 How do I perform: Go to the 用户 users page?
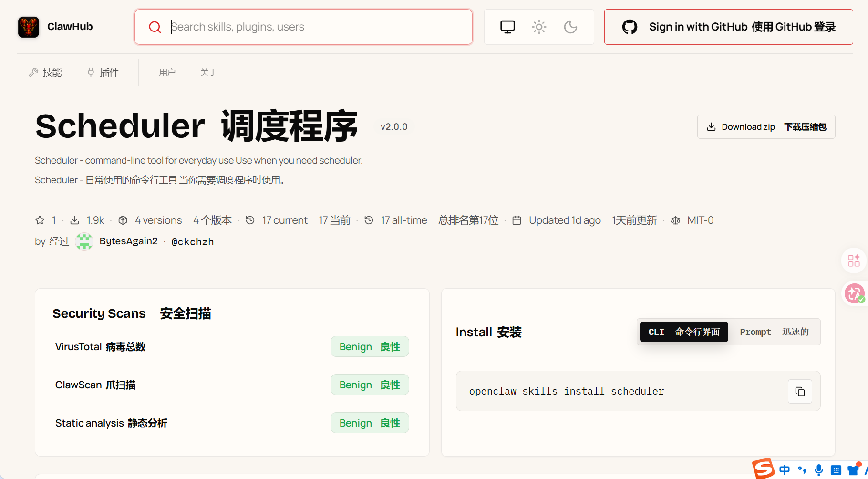point(167,73)
